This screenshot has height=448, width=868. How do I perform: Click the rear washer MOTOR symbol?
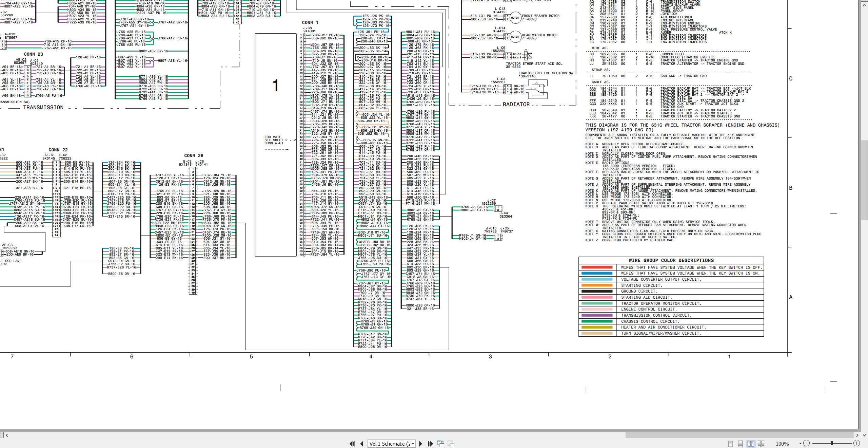tap(515, 37)
